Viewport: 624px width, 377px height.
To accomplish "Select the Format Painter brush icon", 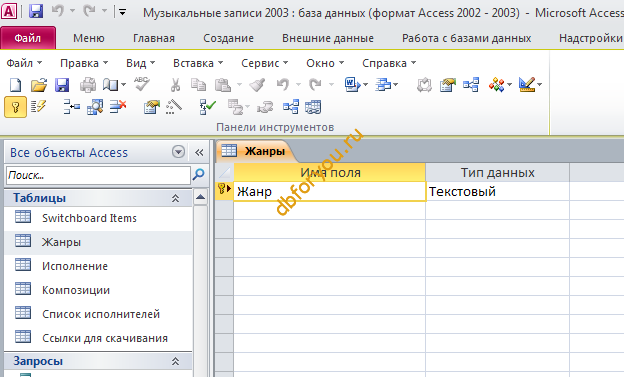I will [257, 85].
